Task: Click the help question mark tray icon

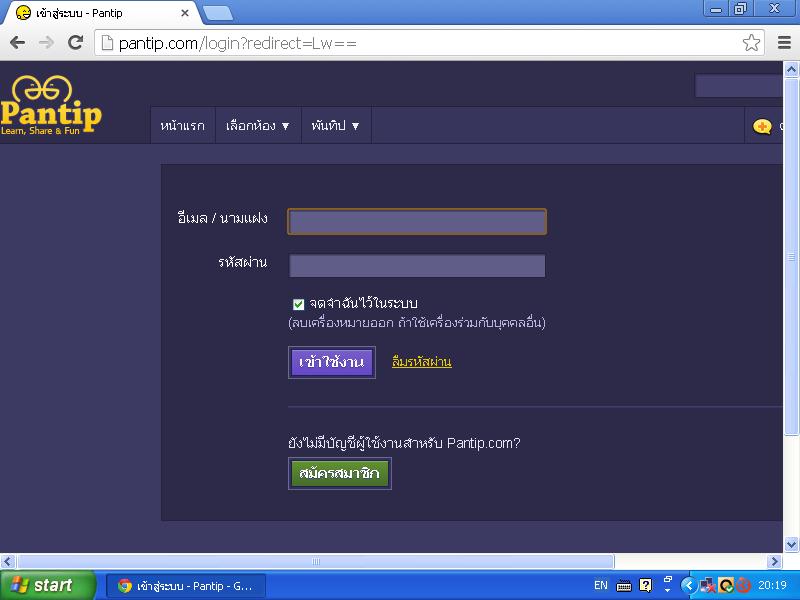Action: (645, 585)
